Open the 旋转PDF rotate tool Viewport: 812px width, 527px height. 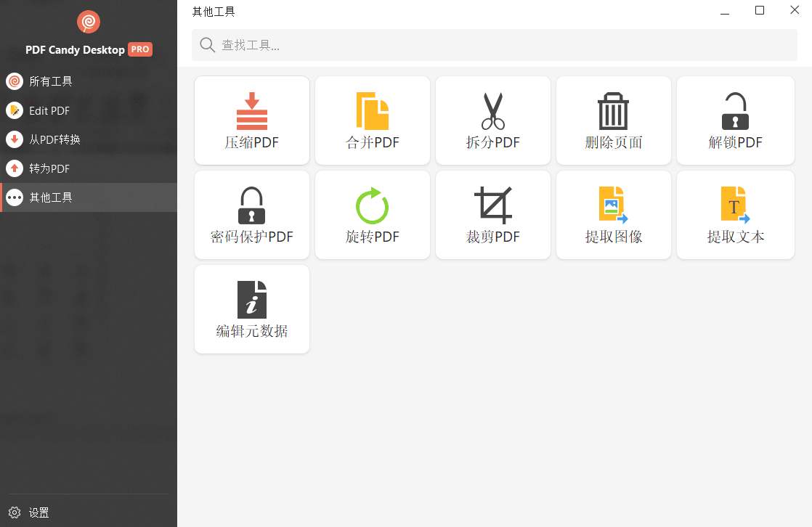(372, 214)
